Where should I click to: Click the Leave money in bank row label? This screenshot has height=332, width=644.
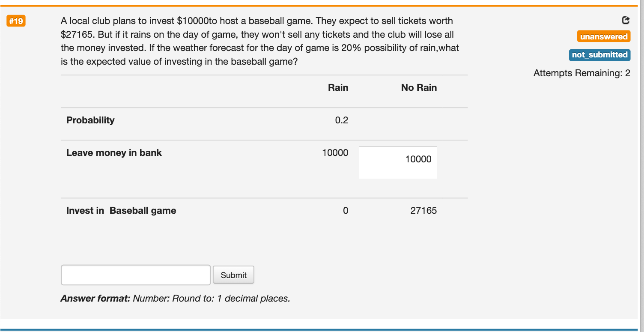[114, 153]
